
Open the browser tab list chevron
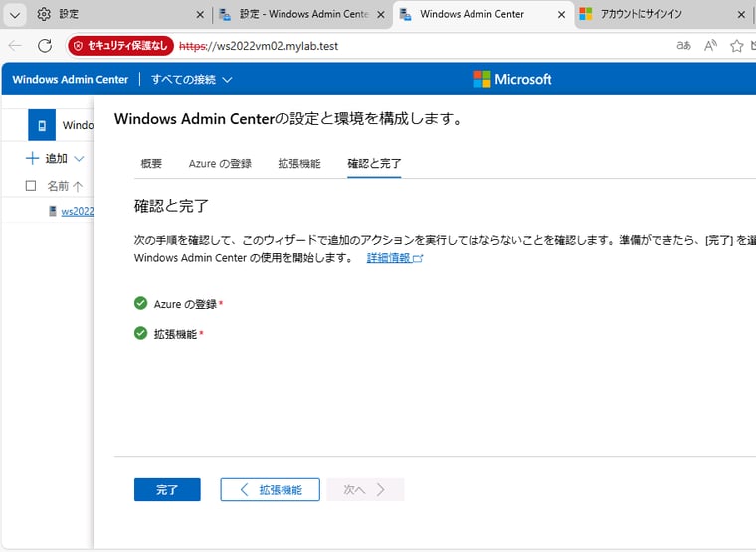15,15
